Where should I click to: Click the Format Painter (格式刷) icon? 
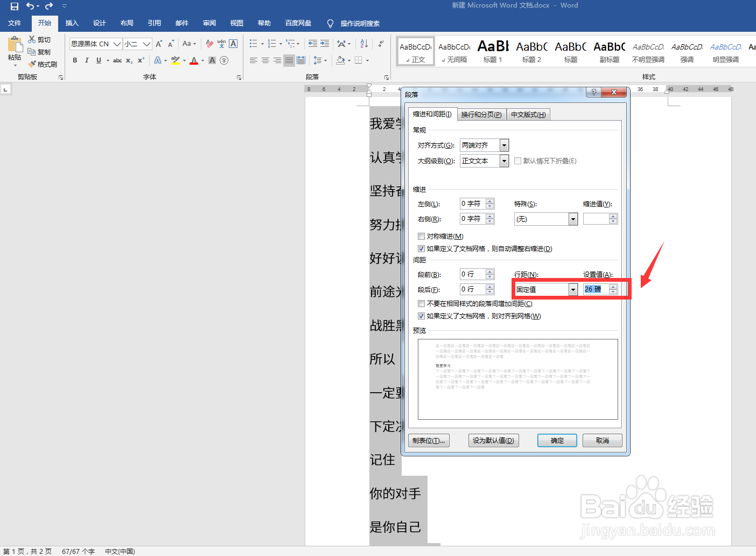pos(32,64)
